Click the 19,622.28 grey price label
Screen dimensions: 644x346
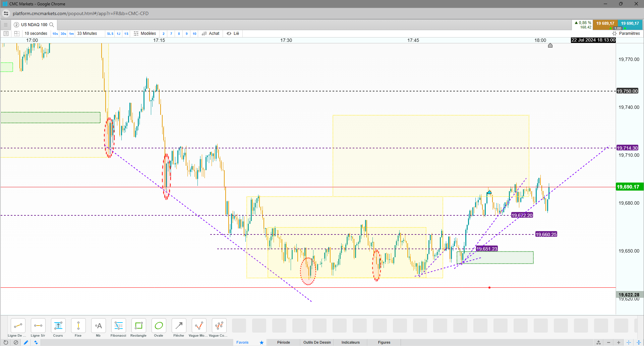pos(629,295)
